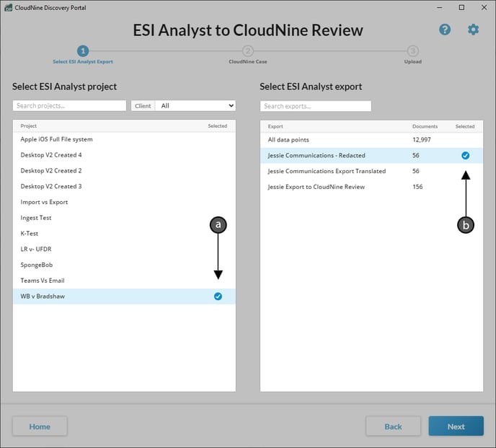Click the 12,997 documents count
Image resolution: width=496 pixels, height=448 pixels.
(422, 140)
